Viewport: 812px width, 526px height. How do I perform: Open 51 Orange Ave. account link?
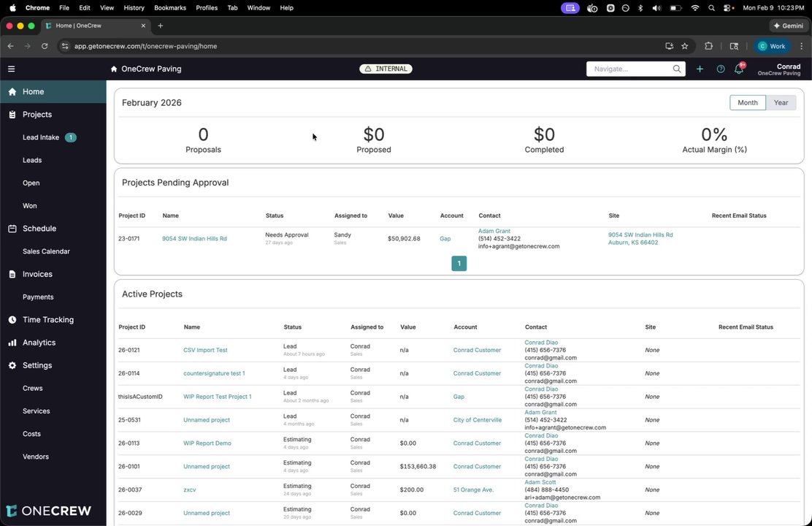pos(473,490)
